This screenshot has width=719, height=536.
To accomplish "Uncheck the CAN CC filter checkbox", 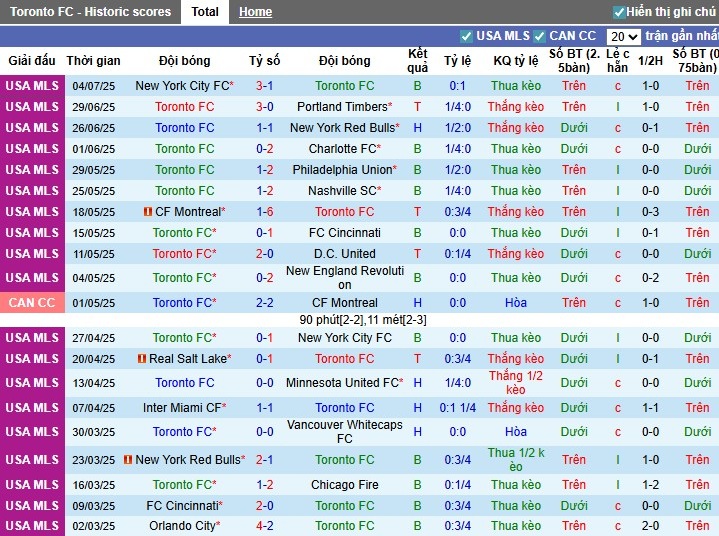I will pos(540,36).
